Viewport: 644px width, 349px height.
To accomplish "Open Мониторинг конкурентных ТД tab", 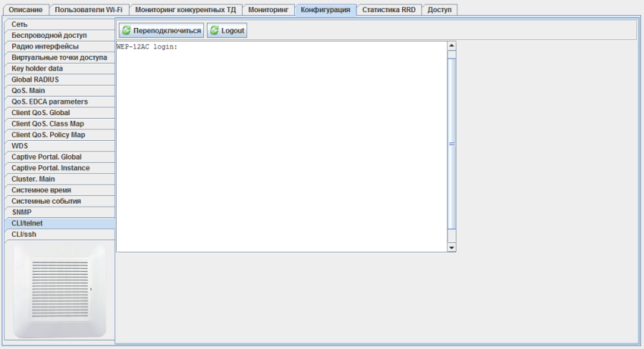I will pyautogui.click(x=185, y=9).
